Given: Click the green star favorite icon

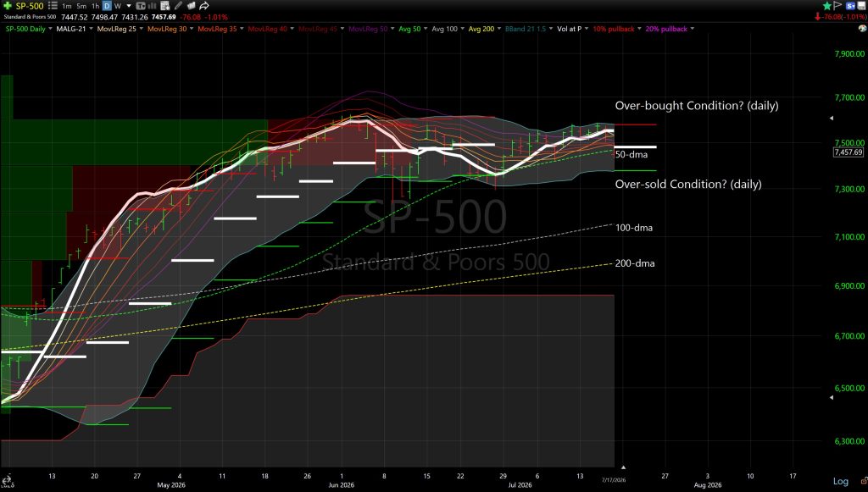Looking at the screenshot, I should pos(827,6).
